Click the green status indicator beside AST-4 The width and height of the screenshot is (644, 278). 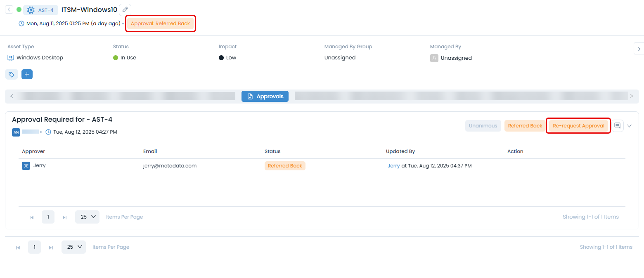click(x=19, y=9)
